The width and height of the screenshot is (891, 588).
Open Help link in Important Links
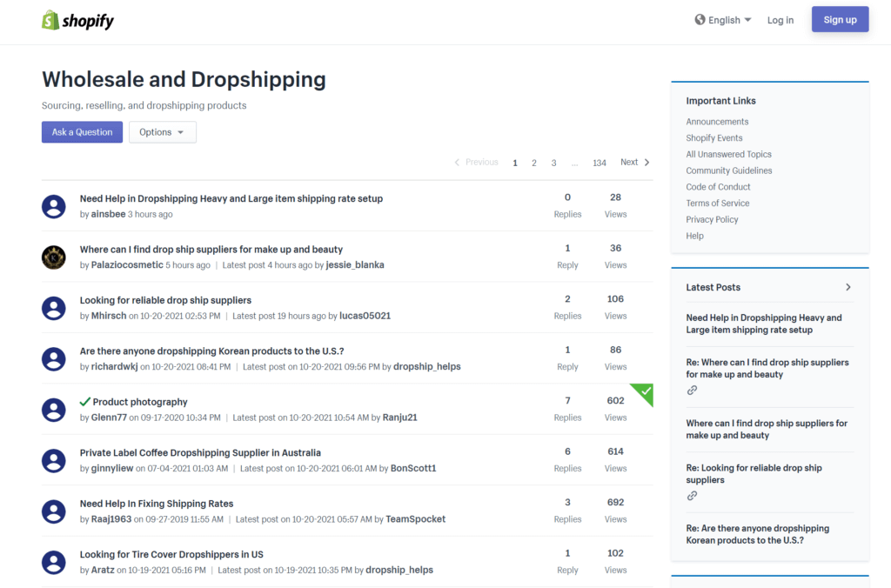pos(694,236)
